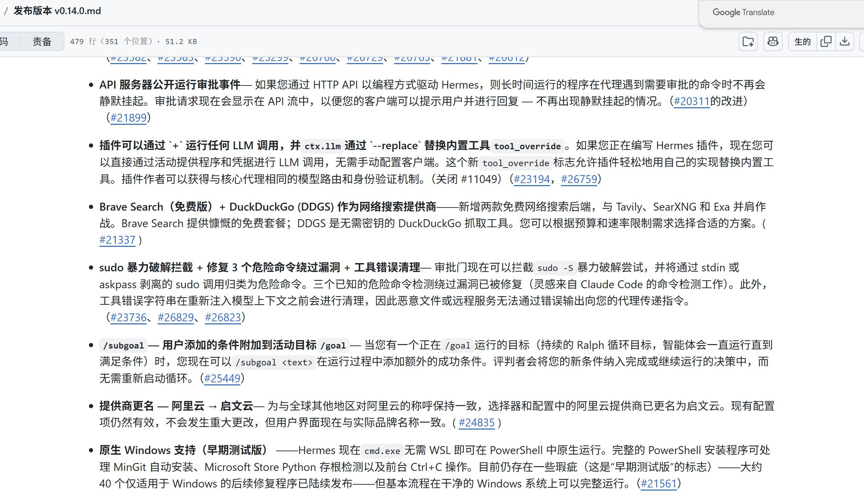Copy raw file contents icon

(x=826, y=42)
